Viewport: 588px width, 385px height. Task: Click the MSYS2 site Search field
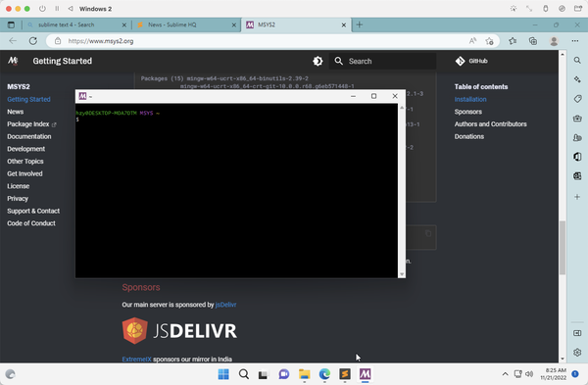tap(382, 61)
